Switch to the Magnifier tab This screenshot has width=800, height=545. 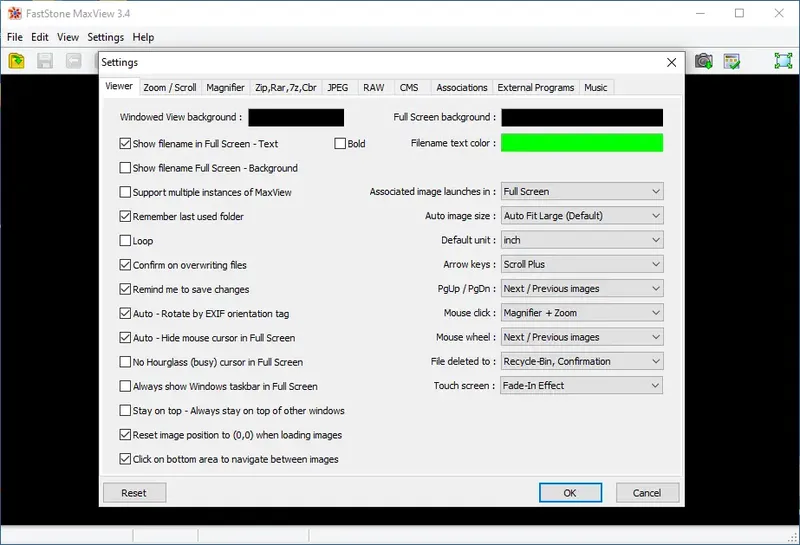click(x=225, y=87)
